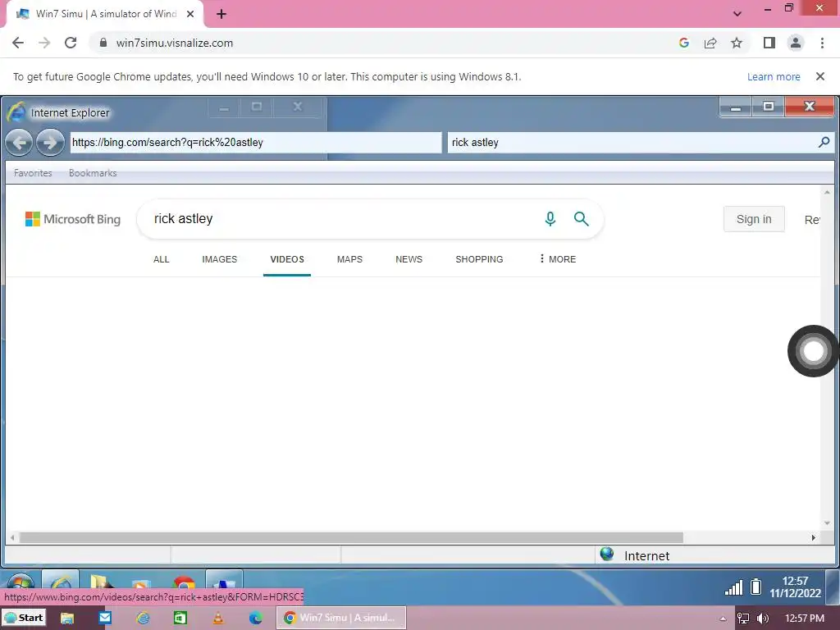The height and width of the screenshot is (630, 840).
Task: Expand the MORE options menu
Action: [558, 259]
